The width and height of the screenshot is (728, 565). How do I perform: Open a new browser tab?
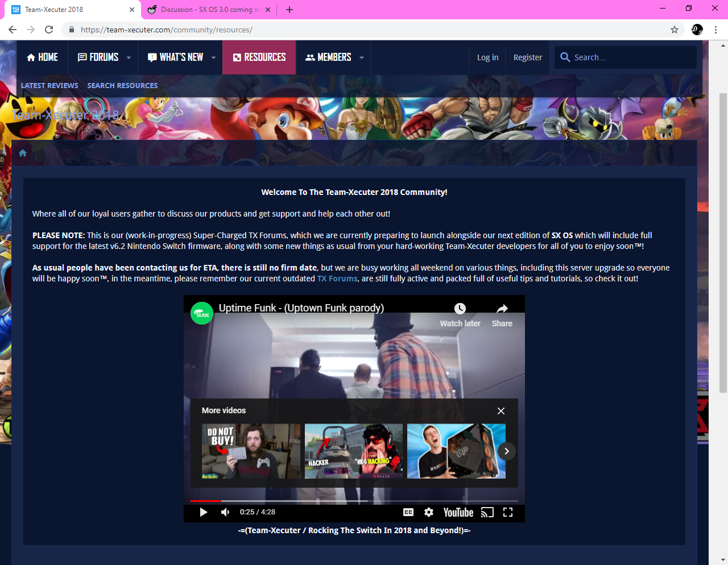[289, 10]
